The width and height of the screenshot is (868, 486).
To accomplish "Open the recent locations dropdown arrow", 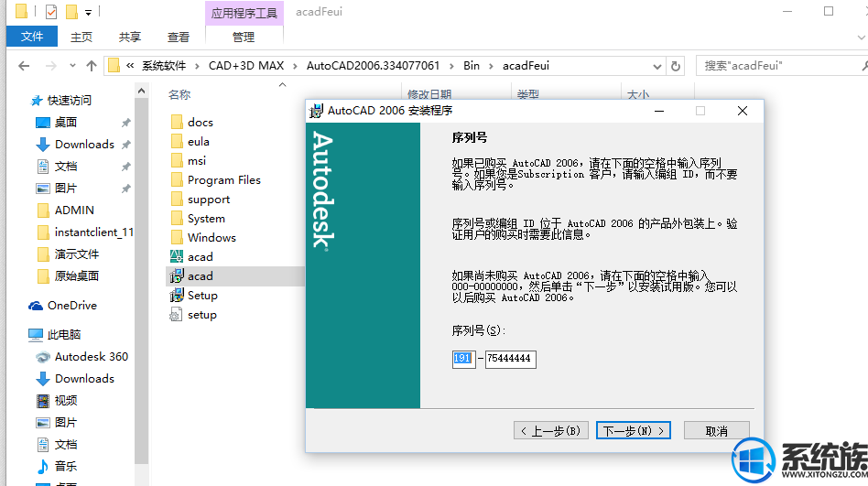I will tap(72, 66).
